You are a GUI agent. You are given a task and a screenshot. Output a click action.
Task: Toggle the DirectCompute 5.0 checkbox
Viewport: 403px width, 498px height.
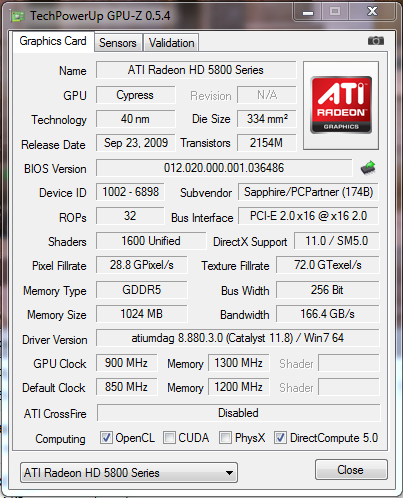pyautogui.click(x=280, y=437)
